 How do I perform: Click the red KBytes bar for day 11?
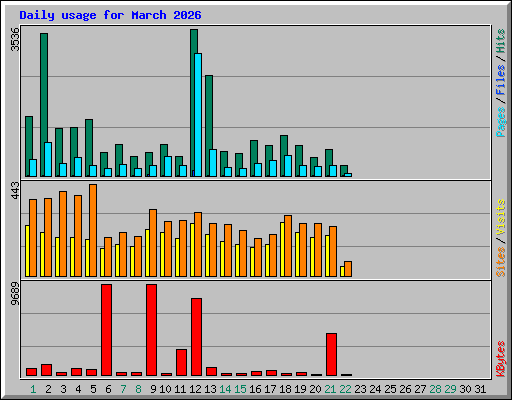pos(182,363)
